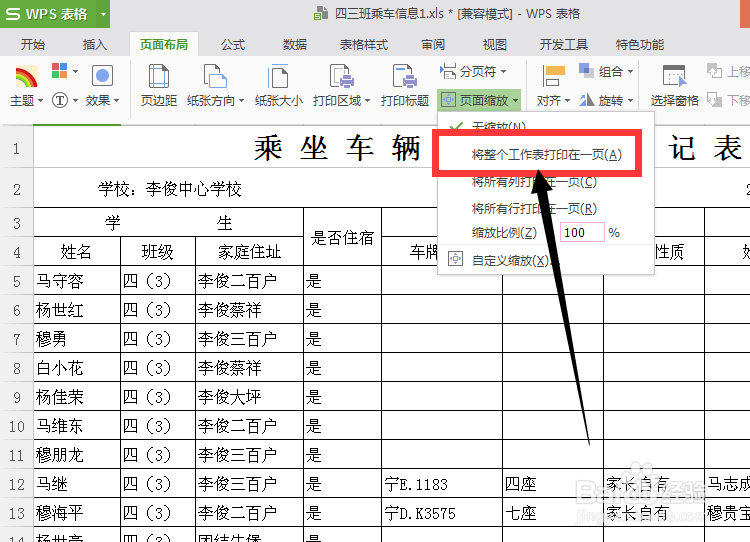750x542 pixels.
Task: Select cell containing 宁D.K3575
Action: coord(442,512)
